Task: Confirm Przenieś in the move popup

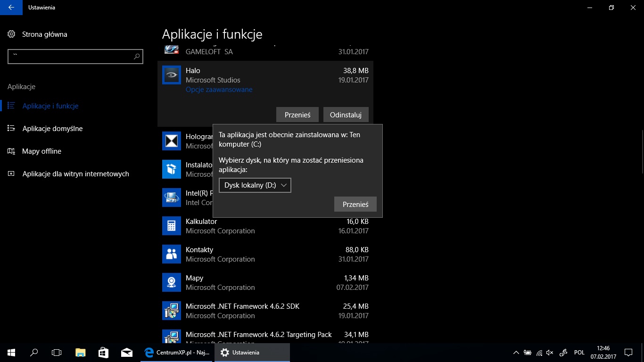Action: (x=355, y=204)
